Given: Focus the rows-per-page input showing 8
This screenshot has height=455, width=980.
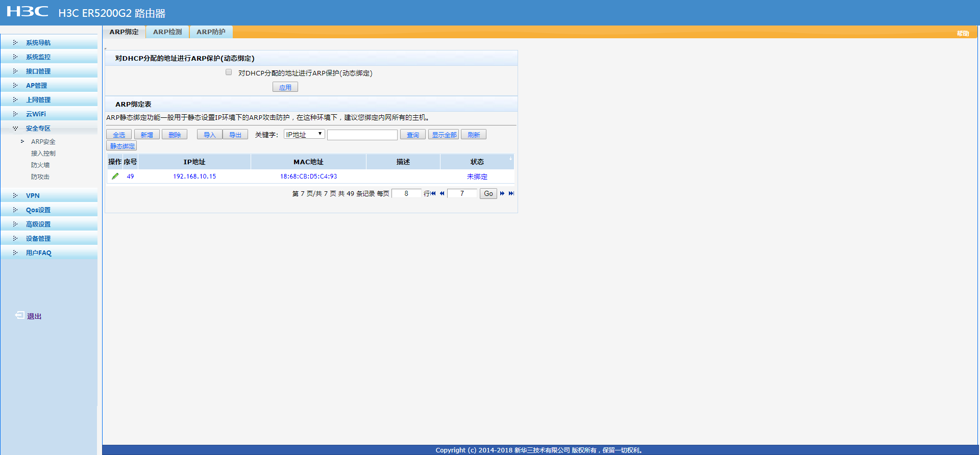Looking at the screenshot, I should coord(406,193).
